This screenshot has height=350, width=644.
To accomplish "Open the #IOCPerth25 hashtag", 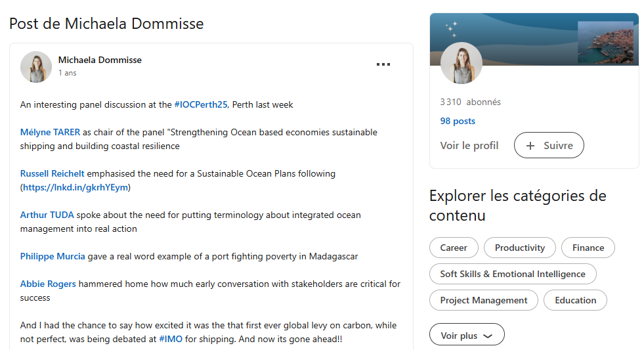I will point(200,105).
